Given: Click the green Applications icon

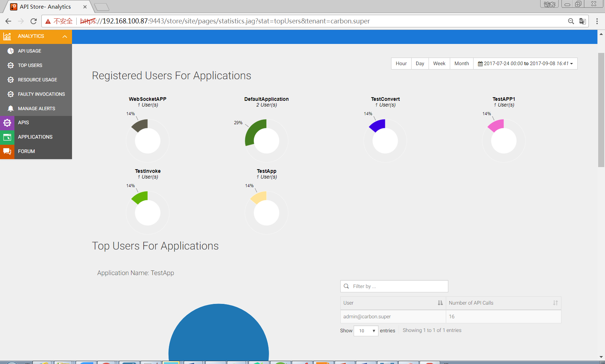Looking at the screenshot, I should 7,137.
